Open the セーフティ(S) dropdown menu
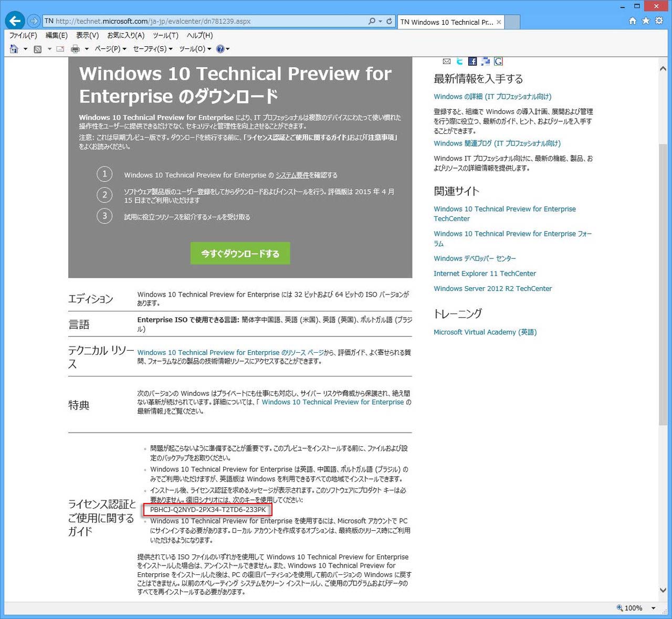Image resolution: width=672 pixels, height=619 pixels. [153, 49]
